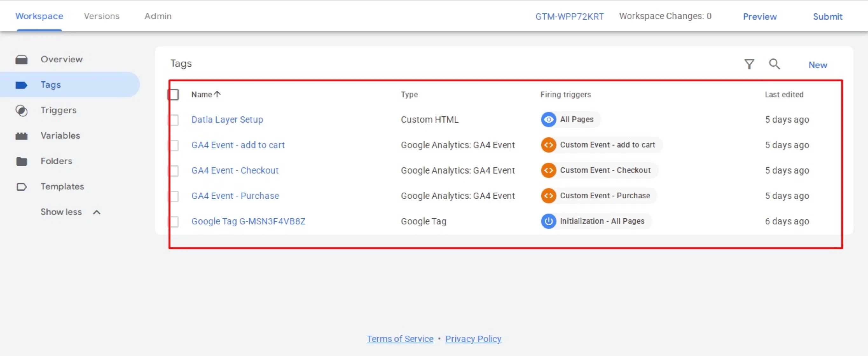Toggle the select-all tags checkbox
868x356 pixels.
click(x=174, y=95)
